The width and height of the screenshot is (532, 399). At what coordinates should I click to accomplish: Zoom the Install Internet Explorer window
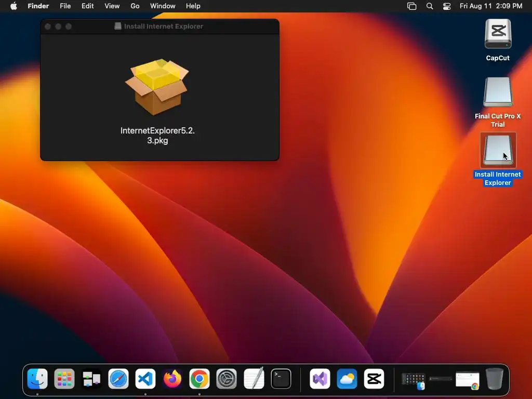coord(69,26)
